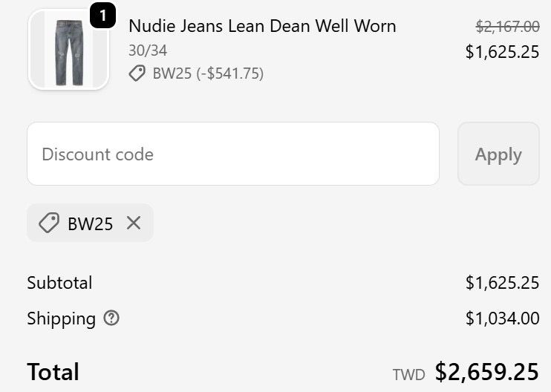Click the Nudie Jeans Lean Dean title
The image size is (551, 392).
[x=262, y=26]
